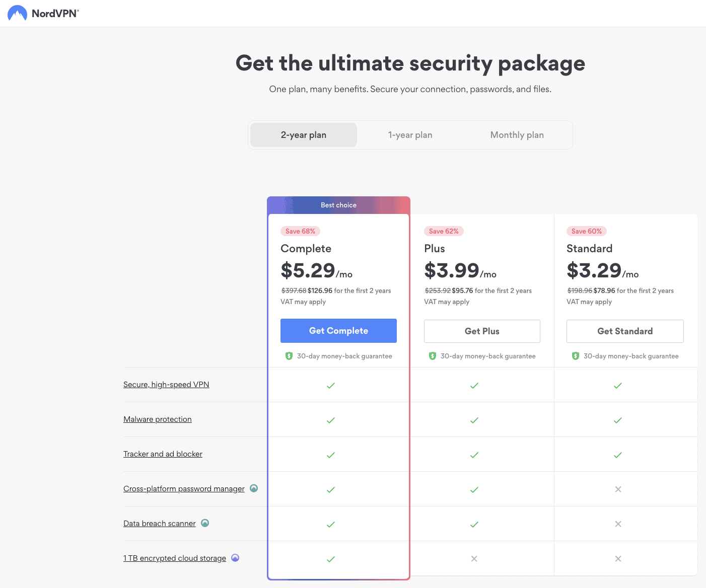The height and width of the screenshot is (588, 706).
Task: Open the Secure, high-speed VPN feature link
Action: [x=166, y=384]
